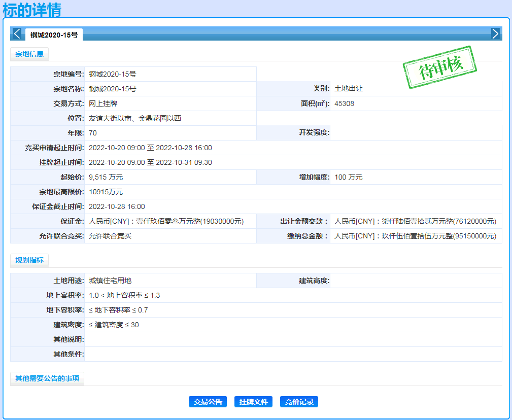Open the 宗地信息 section tab

29,54
